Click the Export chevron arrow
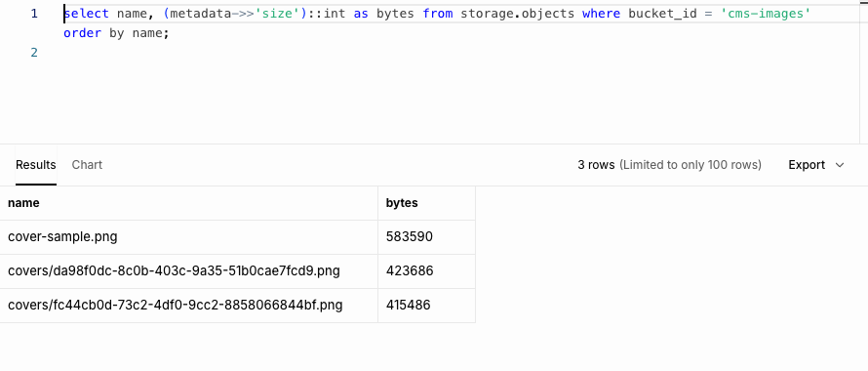Screen dimensions: 868x371 (839, 165)
